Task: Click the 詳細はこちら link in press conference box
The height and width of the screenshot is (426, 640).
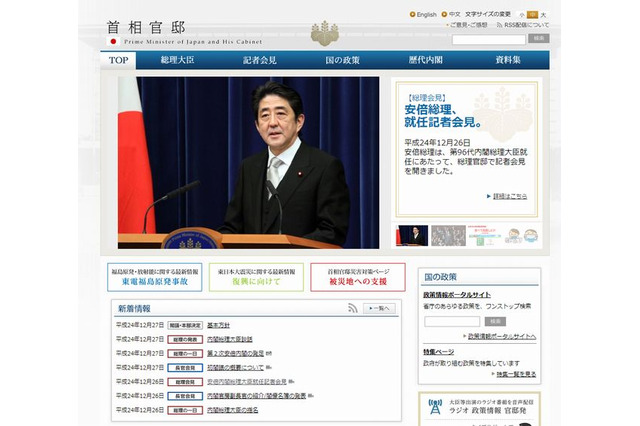Action: [x=510, y=196]
